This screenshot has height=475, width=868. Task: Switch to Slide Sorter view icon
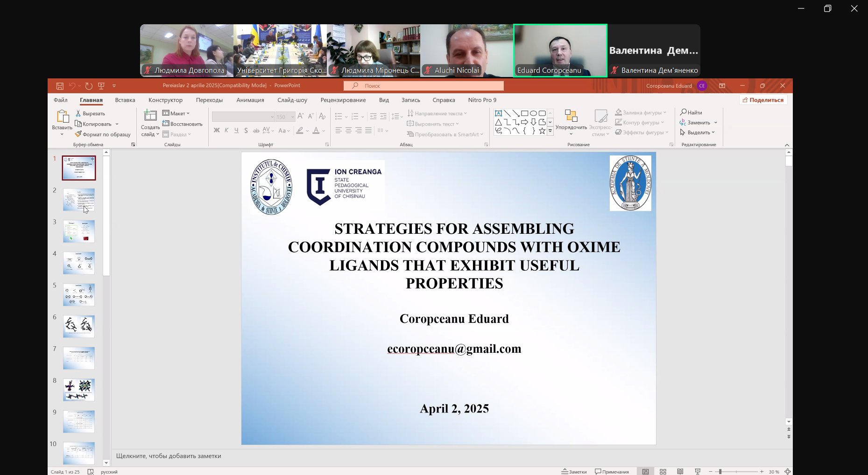663,471
